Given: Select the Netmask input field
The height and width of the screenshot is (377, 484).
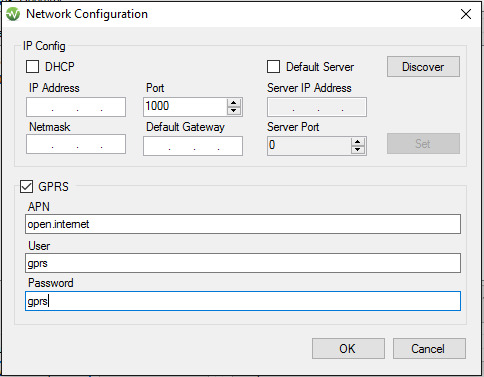Looking at the screenshot, I should click(76, 144).
